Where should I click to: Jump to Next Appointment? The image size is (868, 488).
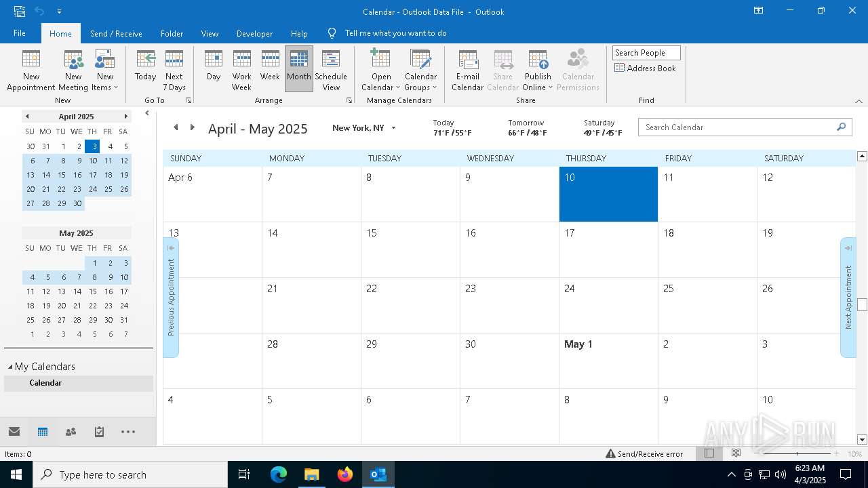[x=848, y=297]
